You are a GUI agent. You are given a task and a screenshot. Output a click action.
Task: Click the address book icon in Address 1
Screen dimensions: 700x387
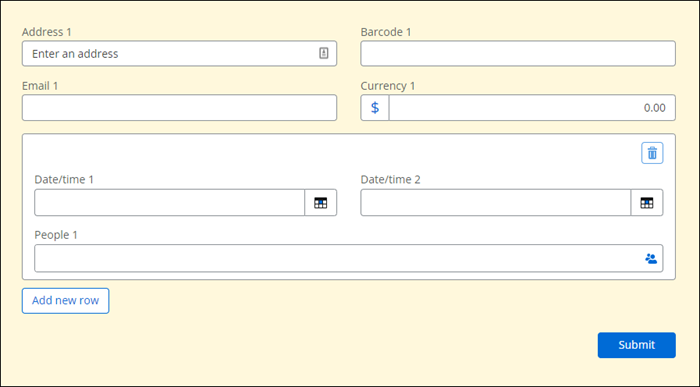(x=324, y=53)
